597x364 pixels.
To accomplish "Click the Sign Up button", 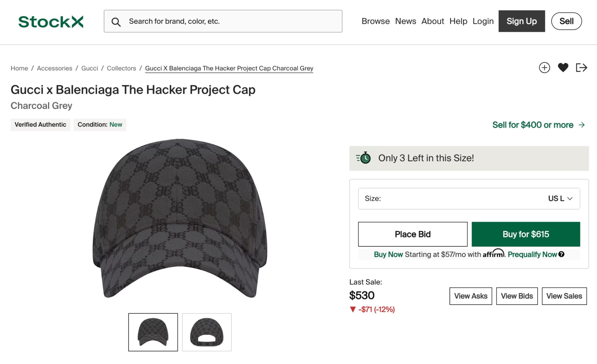I will tap(521, 21).
